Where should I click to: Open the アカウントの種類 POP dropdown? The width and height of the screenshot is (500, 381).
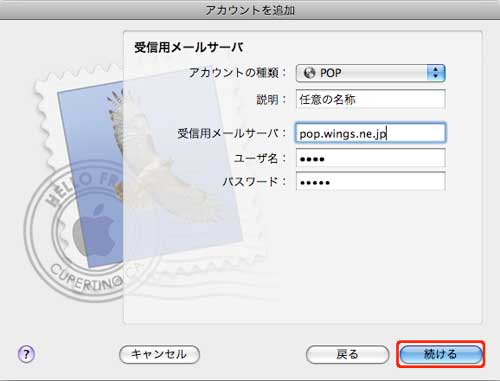[370, 73]
